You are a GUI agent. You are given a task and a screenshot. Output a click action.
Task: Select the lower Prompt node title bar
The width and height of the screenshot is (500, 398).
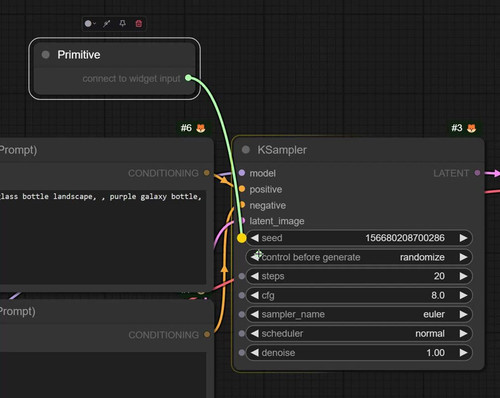pyautogui.click(x=106, y=311)
